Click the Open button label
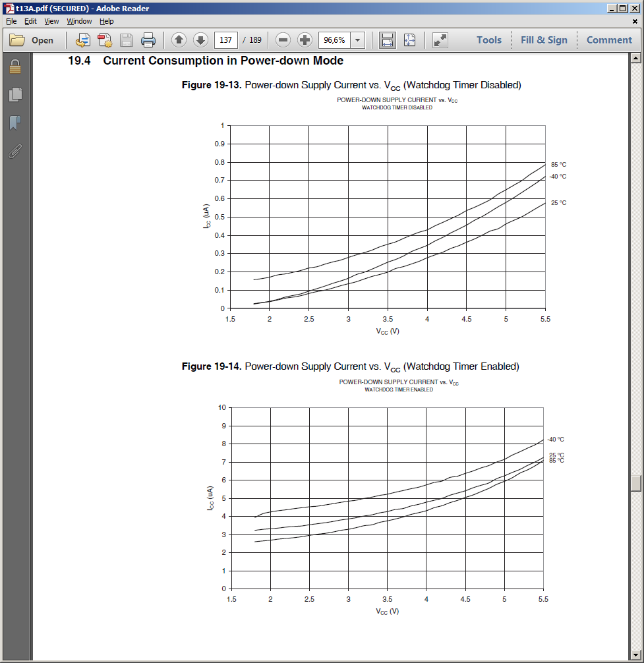This screenshot has height=663, width=644. [x=42, y=41]
